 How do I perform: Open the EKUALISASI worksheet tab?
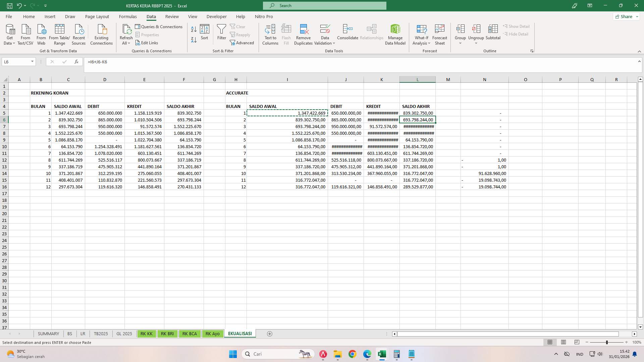coord(239,334)
